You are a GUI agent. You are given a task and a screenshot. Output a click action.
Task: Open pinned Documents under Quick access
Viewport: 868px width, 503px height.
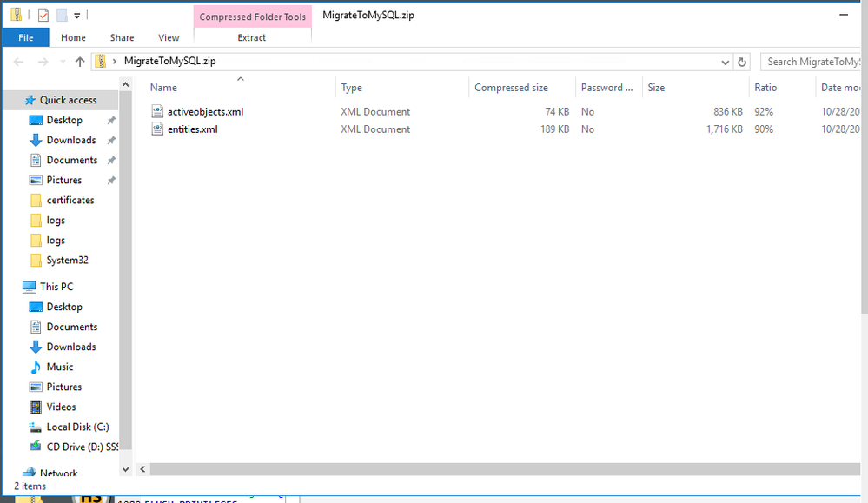click(72, 160)
